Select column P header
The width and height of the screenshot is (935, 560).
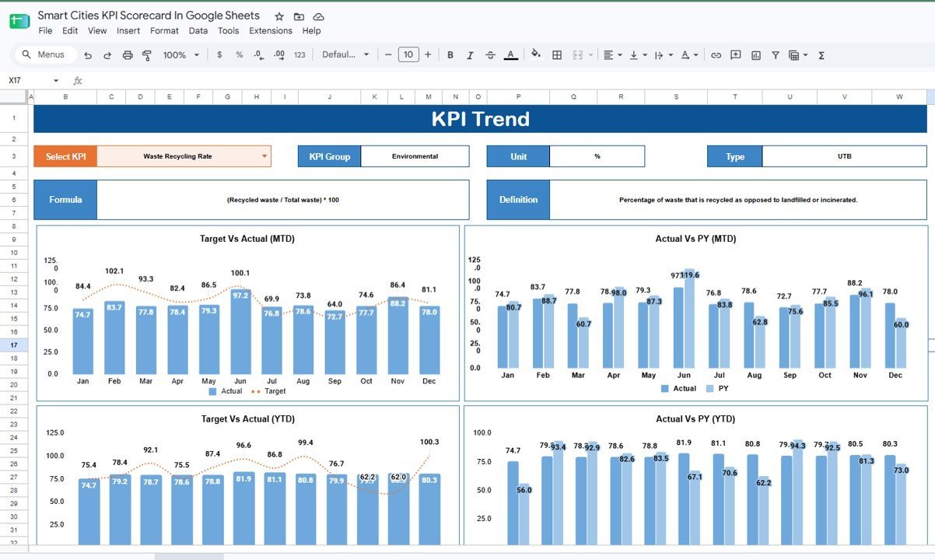pos(518,96)
